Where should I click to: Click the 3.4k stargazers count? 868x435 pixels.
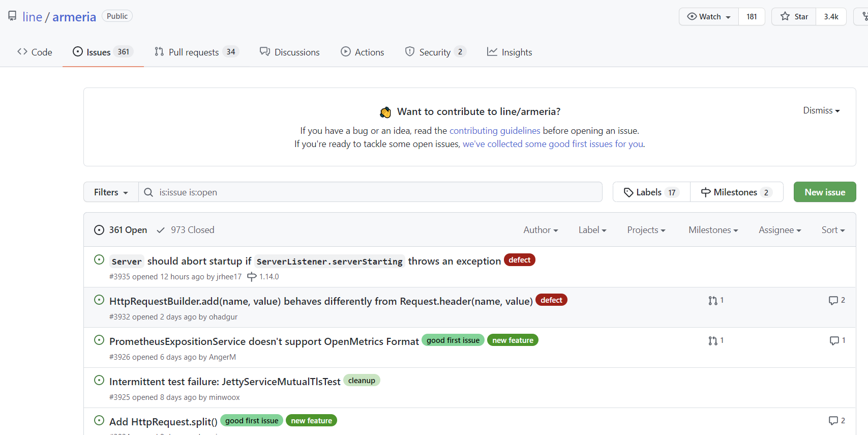tap(831, 17)
